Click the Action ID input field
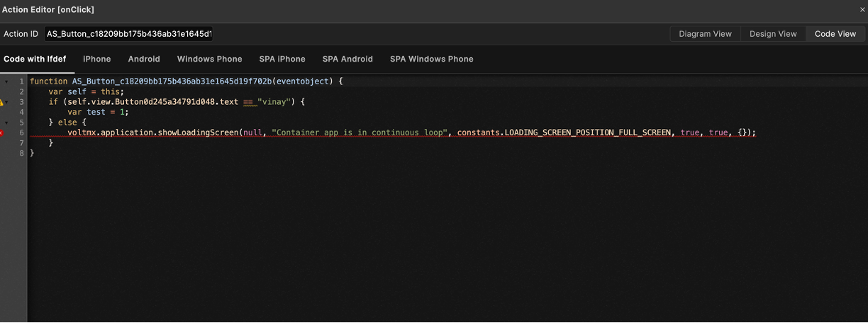 (129, 34)
